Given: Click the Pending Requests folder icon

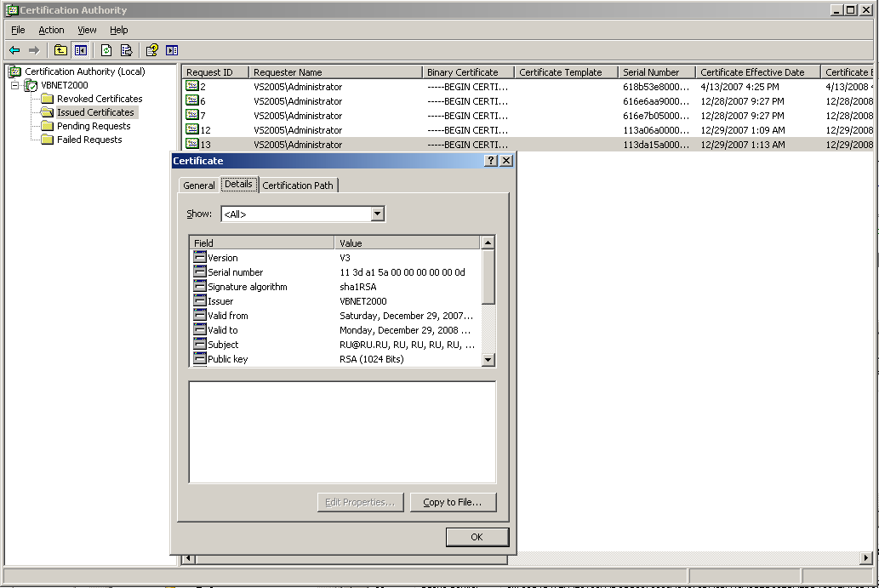Looking at the screenshot, I should (x=47, y=126).
